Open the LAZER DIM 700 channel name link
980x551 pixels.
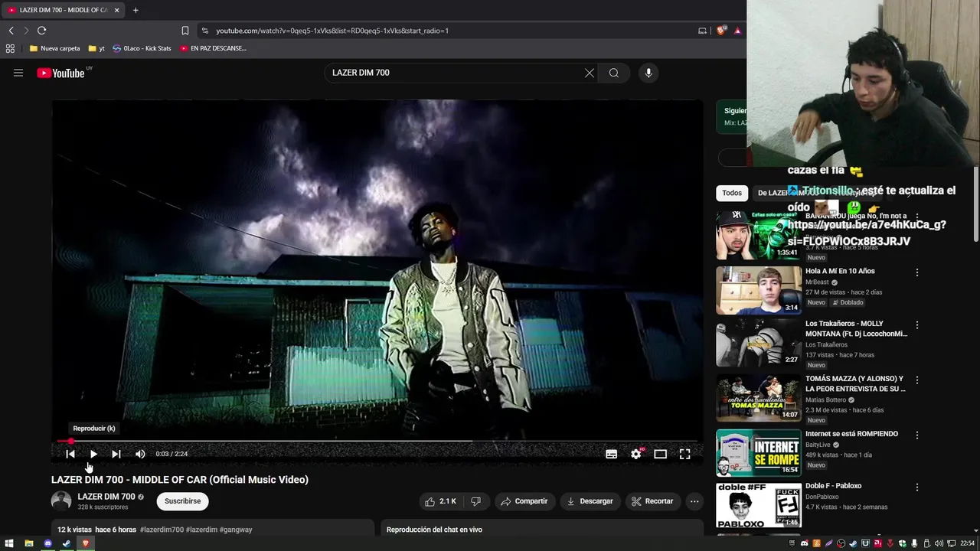click(106, 497)
